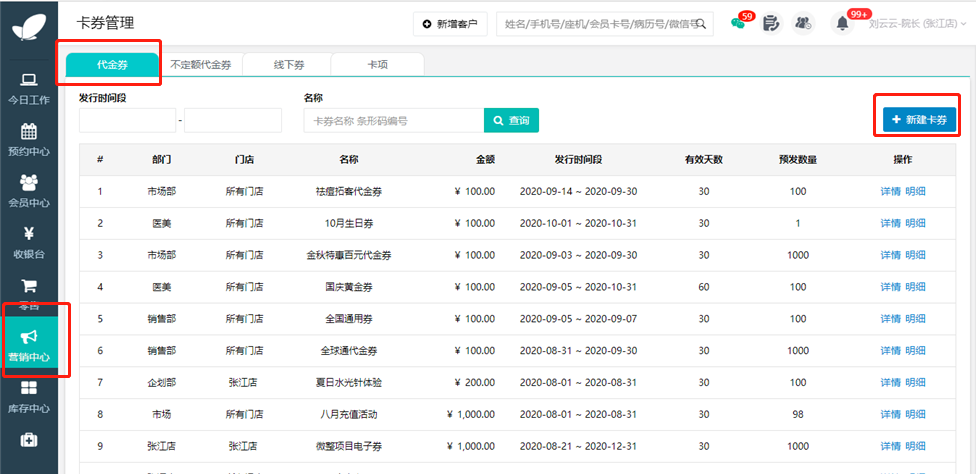
Task: Switch to the 线下券 tab
Action: [x=289, y=65]
